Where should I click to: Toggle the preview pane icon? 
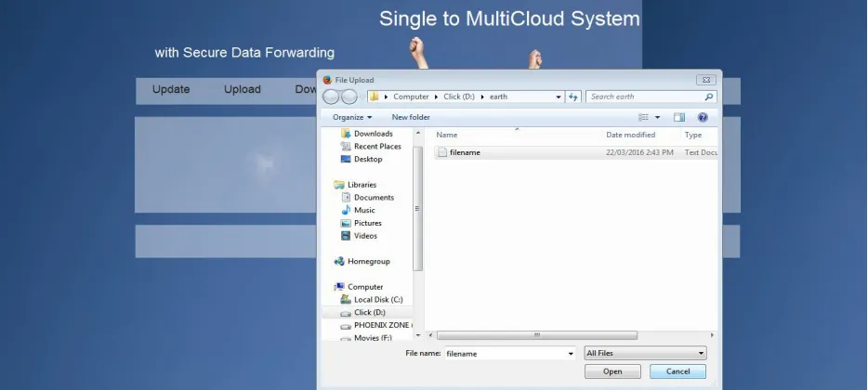679,117
